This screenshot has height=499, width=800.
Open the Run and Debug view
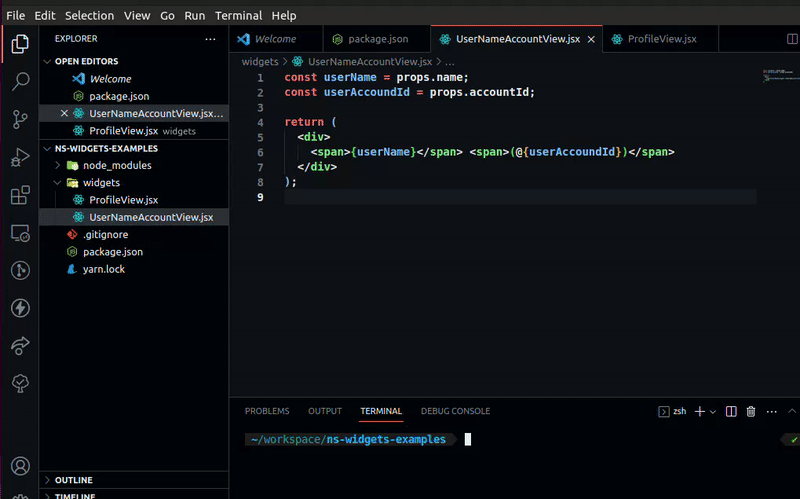(20, 158)
